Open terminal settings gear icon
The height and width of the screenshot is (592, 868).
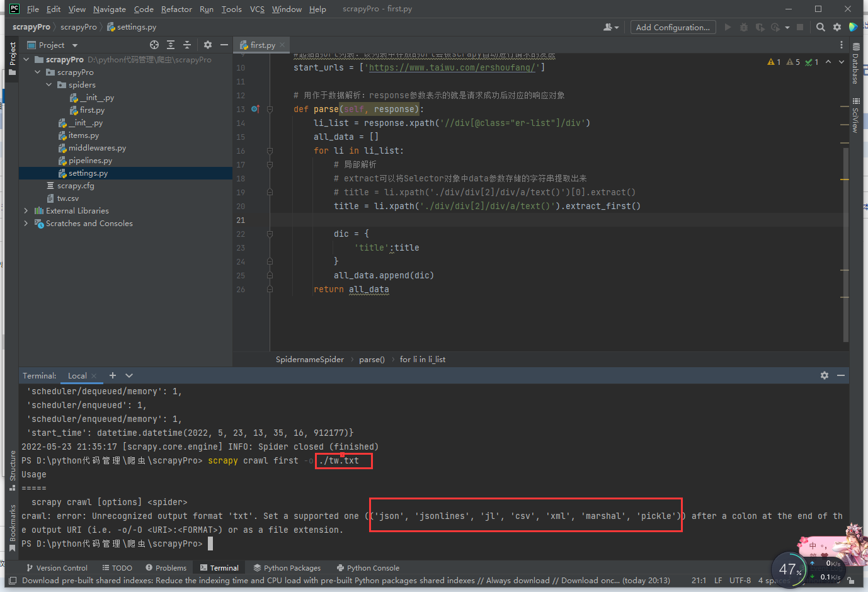tap(825, 375)
